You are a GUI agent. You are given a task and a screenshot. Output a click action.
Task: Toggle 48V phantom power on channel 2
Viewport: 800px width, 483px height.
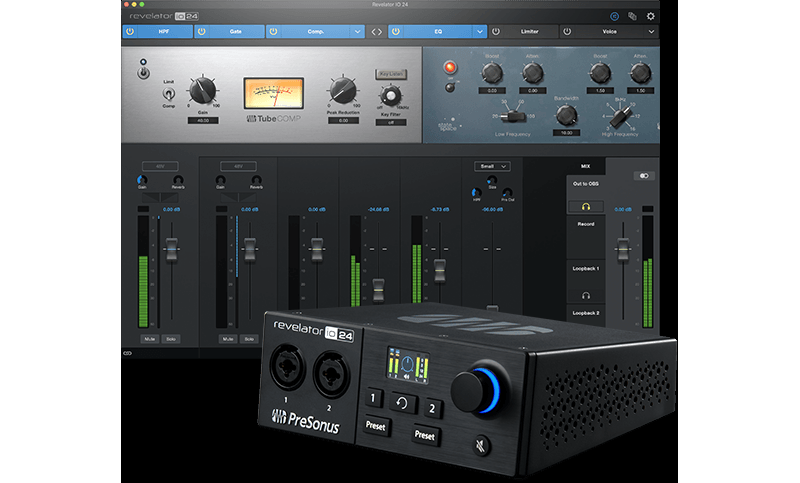(238, 166)
